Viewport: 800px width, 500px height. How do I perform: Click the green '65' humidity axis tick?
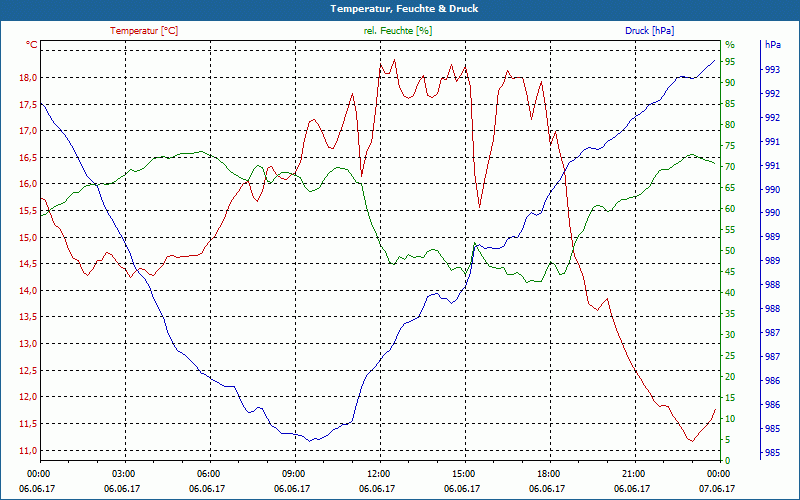(730, 188)
